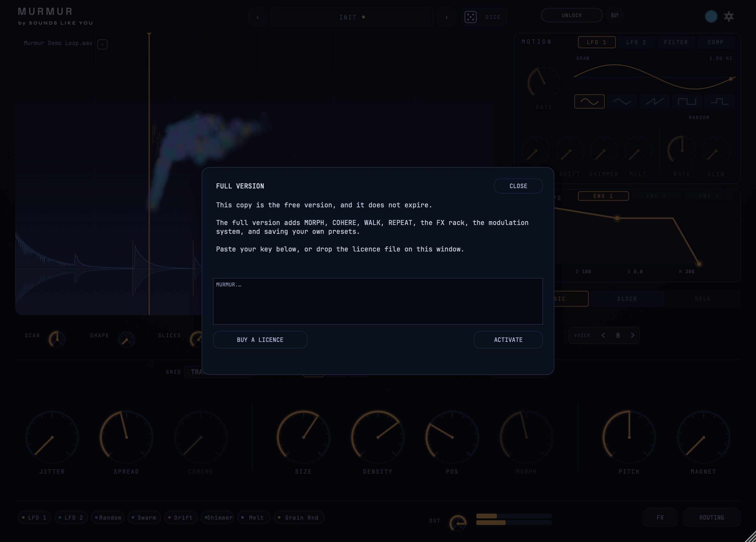The image size is (756, 542).
Task: Select square wave LFO shape
Action: click(x=687, y=101)
